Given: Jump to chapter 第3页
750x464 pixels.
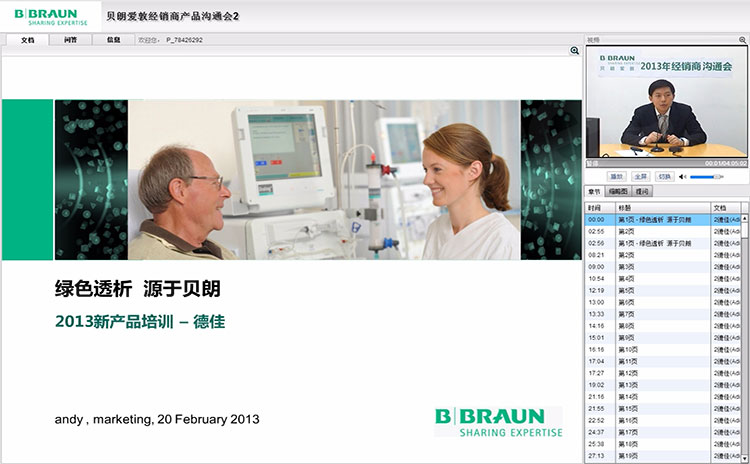Looking at the screenshot, I should coord(662,267).
